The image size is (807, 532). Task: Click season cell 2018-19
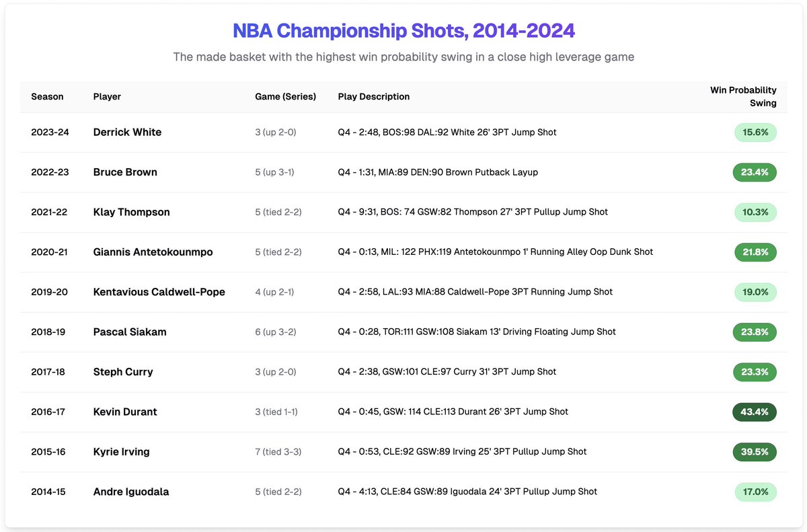coord(48,332)
